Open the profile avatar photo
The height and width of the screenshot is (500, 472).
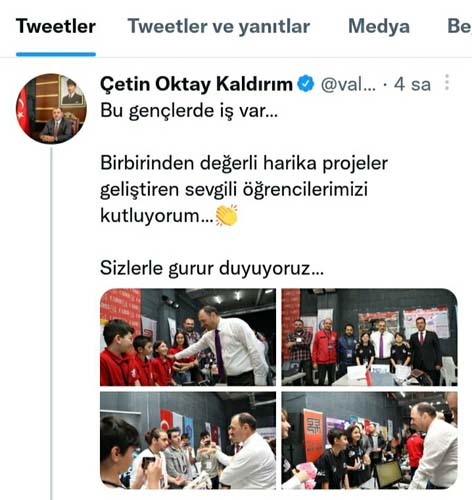coord(51,109)
